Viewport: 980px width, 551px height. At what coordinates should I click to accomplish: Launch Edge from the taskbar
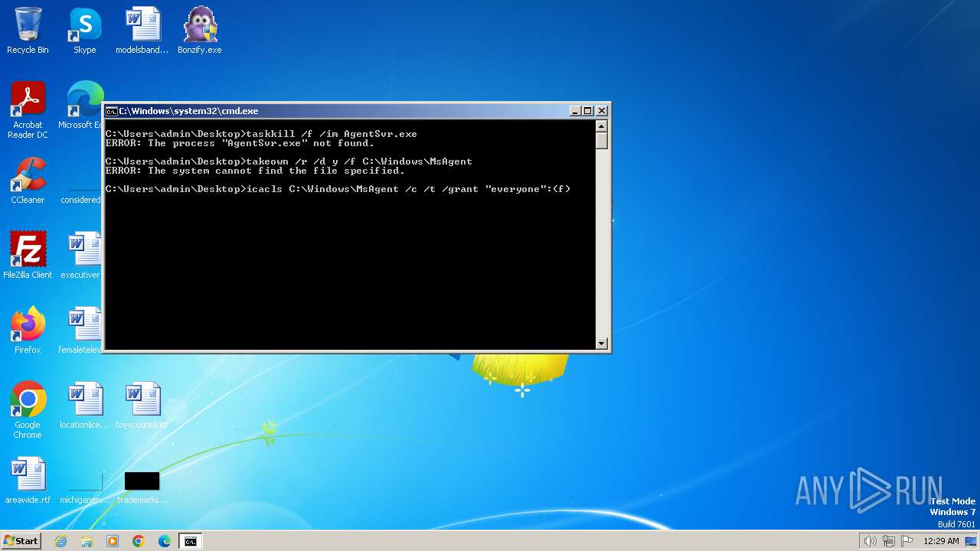tap(165, 541)
